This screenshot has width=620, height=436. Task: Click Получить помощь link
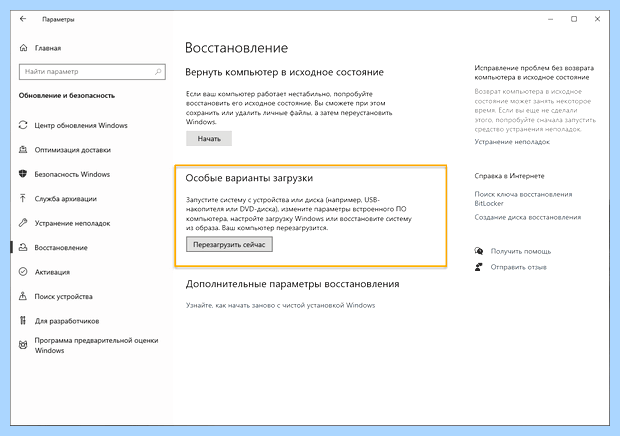pyautogui.click(x=521, y=251)
